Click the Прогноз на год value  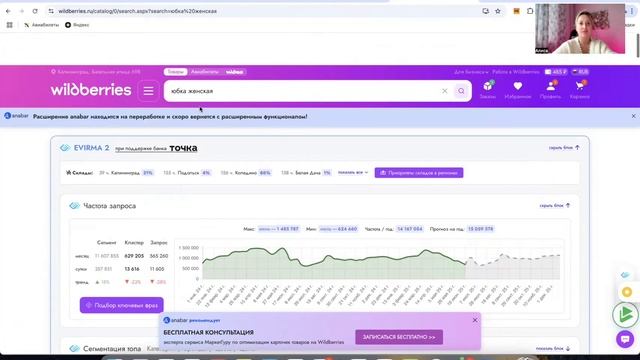coord(480,229)
